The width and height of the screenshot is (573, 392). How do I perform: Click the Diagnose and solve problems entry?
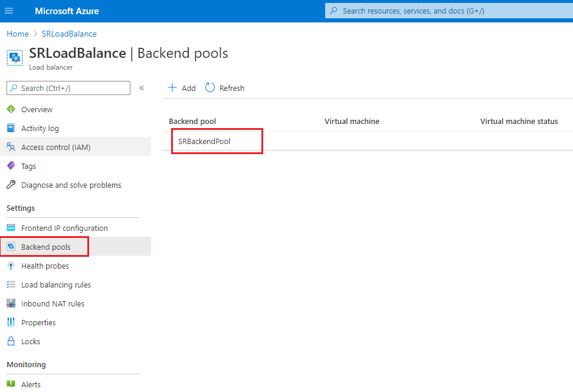click(x=71, y=185)
